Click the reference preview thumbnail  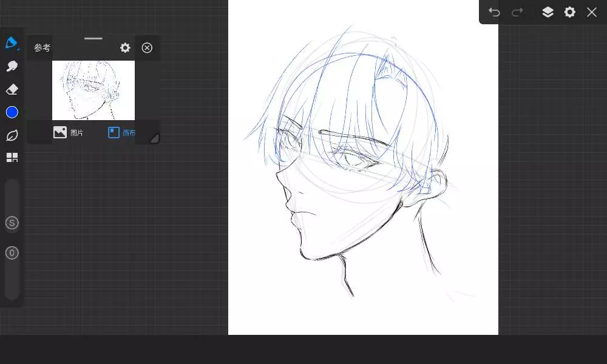(x=93, y=90)
